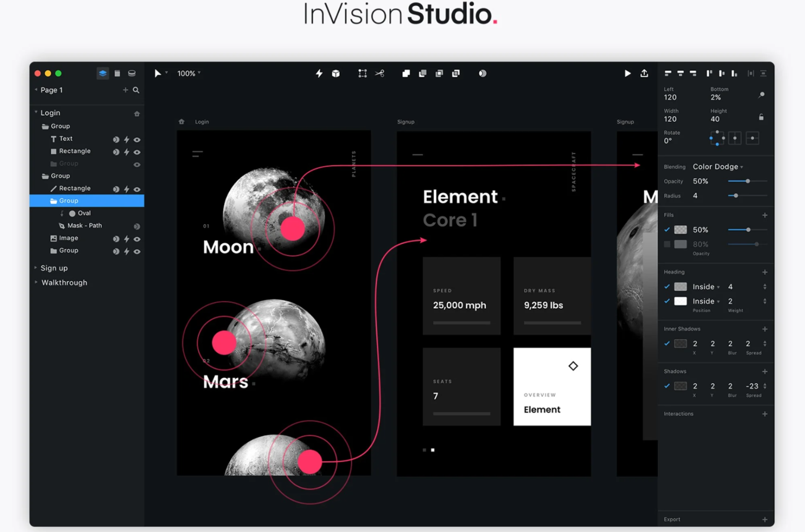The height and width of the screenshot is (532, 805).
Task: Select the highlighted Group layer
Action: click(87, 201)
